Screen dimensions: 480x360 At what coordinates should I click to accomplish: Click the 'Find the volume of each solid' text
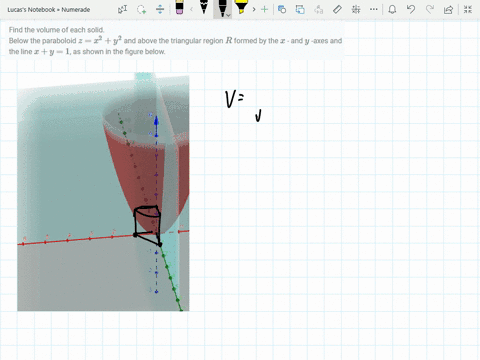pyautogui.click(x=57, y=30)
